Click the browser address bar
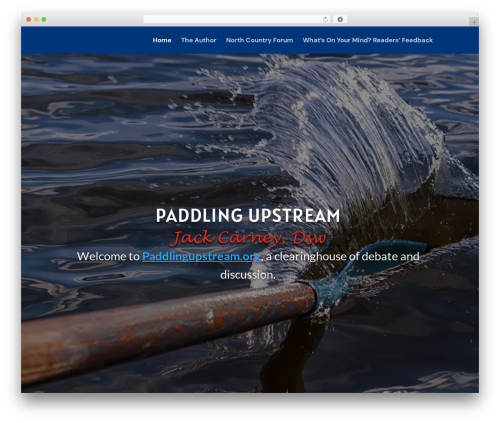This screenshot has width=500, height=423. point(236,19)
